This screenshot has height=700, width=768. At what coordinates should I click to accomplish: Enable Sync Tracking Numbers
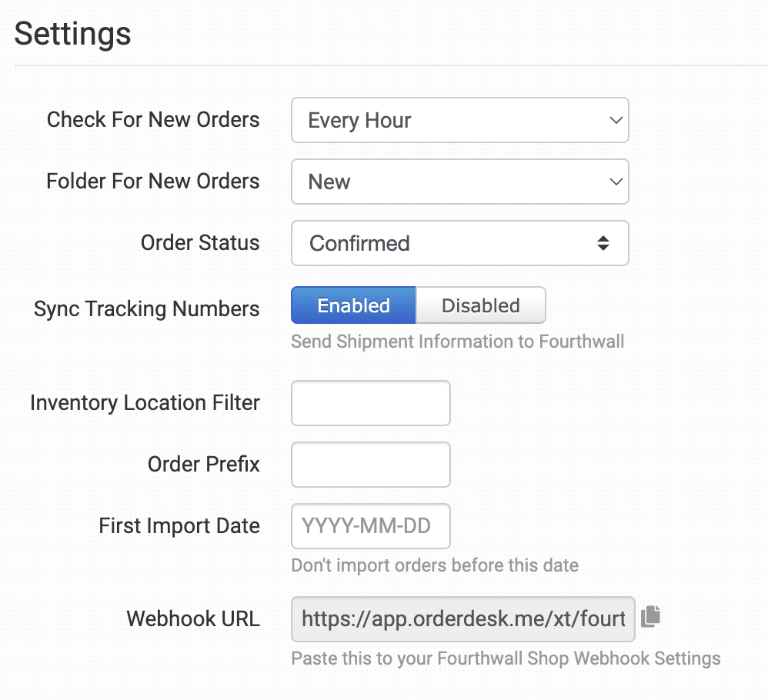click(x=353, y=305)
